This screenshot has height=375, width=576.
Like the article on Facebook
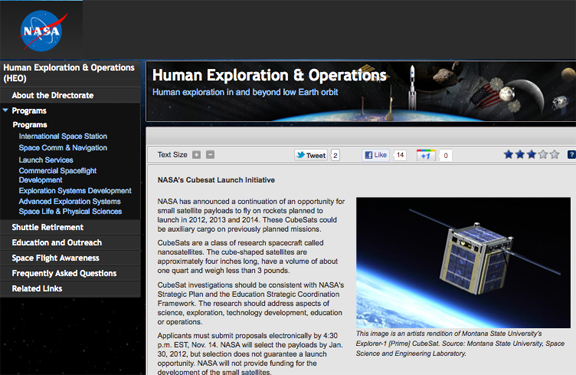(x=375, y=155)
